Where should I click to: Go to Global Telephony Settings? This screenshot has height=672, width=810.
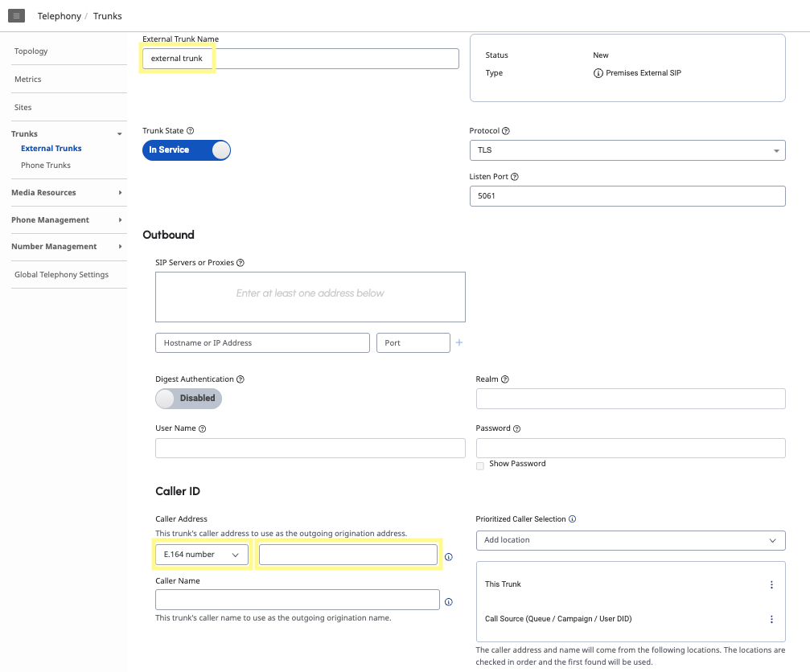click(61, 275)
